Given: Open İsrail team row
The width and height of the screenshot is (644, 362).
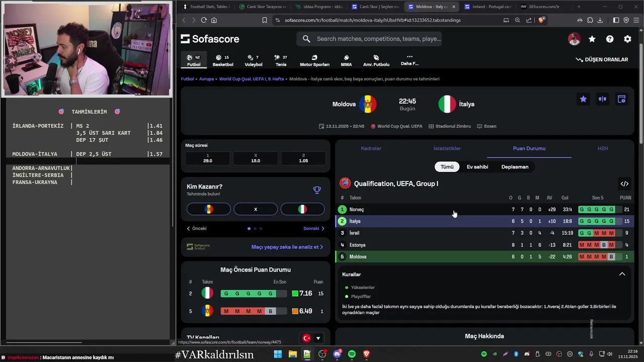Looking at the screenshot, I should [485, 233].
